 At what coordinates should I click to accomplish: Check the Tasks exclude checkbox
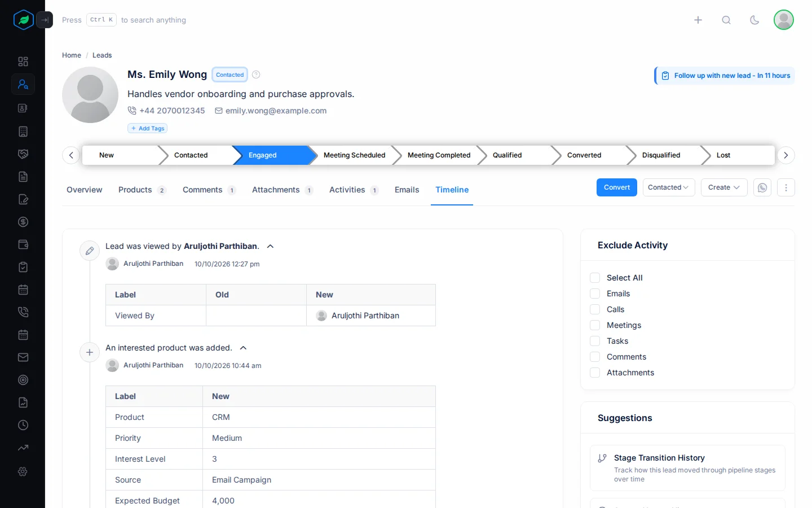(595, 341)
